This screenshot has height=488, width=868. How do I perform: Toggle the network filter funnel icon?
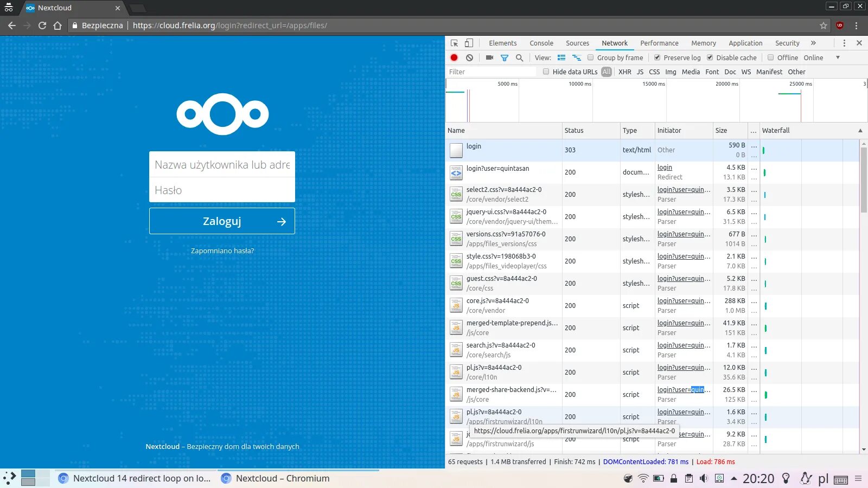pos(505,57)
